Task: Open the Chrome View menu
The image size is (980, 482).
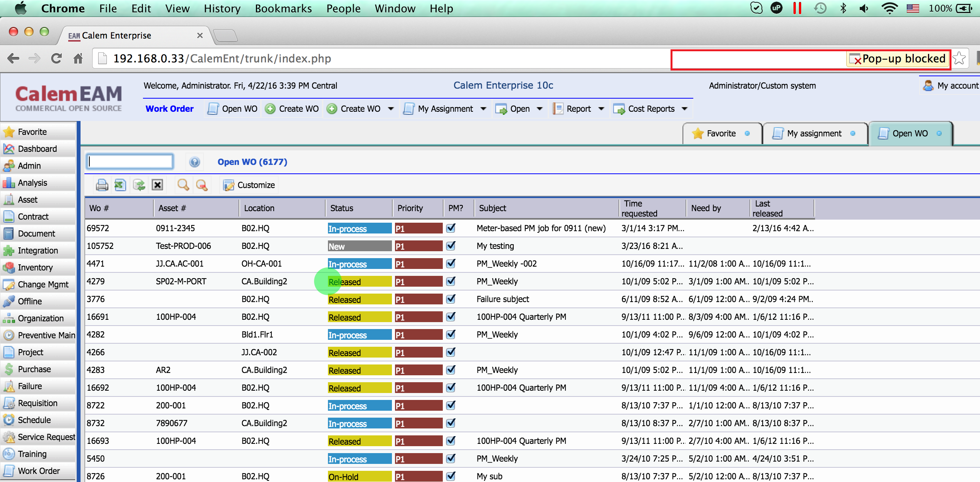Action: 177,8
